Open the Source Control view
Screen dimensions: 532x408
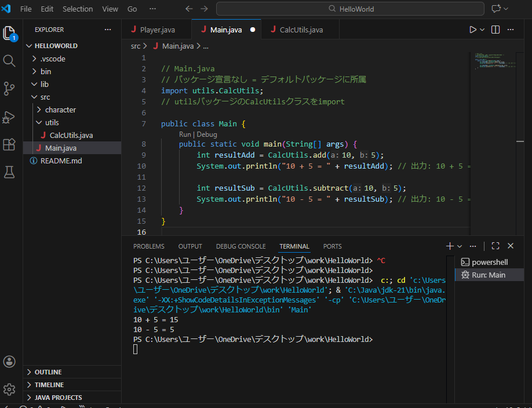click(9, 88)
